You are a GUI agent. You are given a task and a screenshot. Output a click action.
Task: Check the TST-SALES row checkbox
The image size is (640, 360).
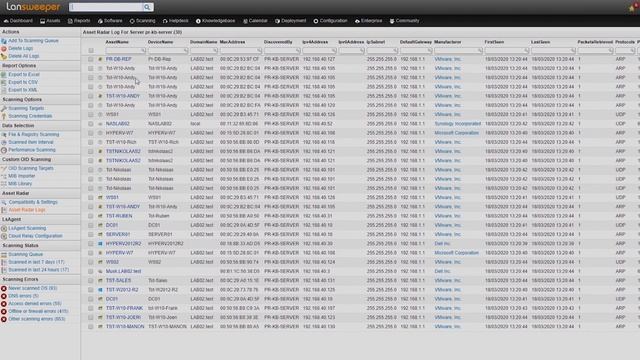91,280
